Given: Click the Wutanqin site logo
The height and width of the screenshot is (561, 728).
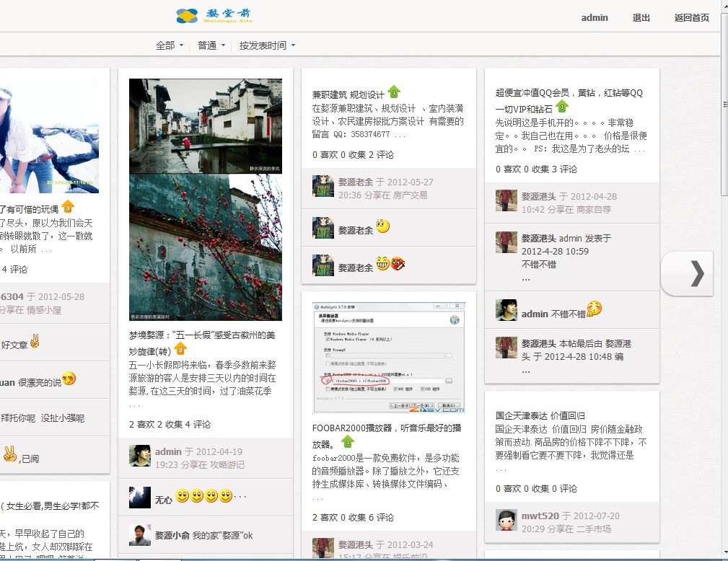Looking at the screenshot, I should [214, 15].
